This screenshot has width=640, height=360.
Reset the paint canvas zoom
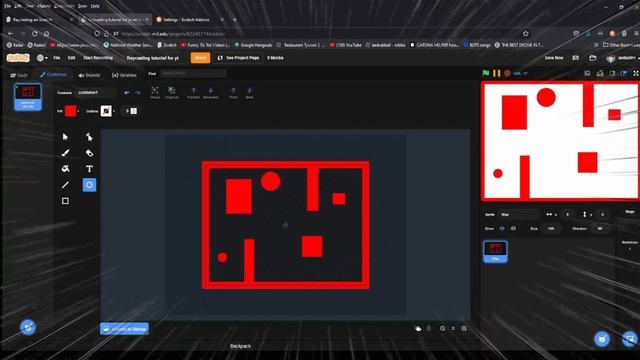[x=453, y=328]
